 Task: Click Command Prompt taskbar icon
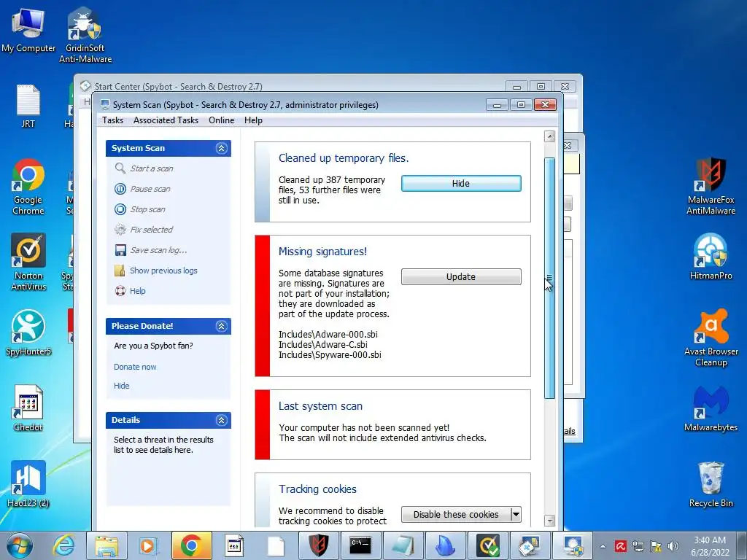(360, 545)
